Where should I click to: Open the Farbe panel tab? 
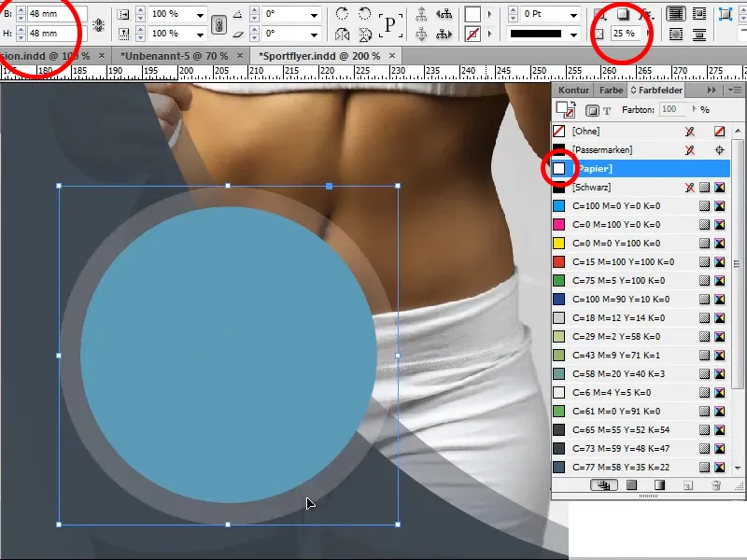[611, 90]
